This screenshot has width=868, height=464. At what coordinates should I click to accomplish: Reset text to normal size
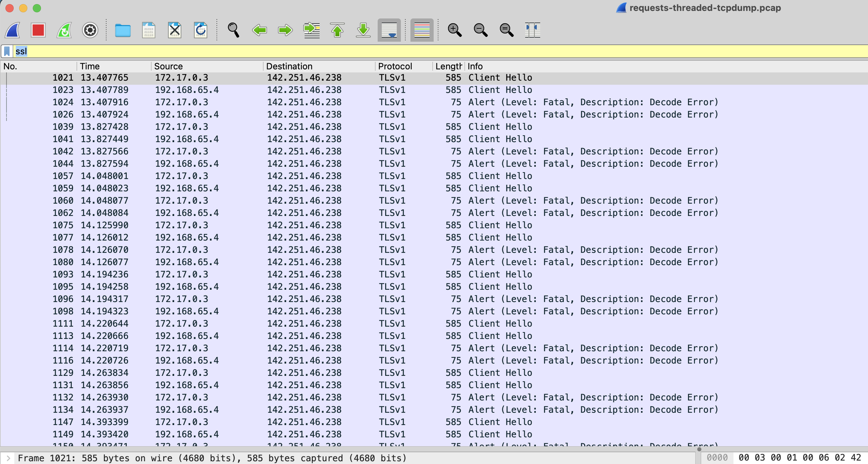pyautogui.click(x=507, y=30)
